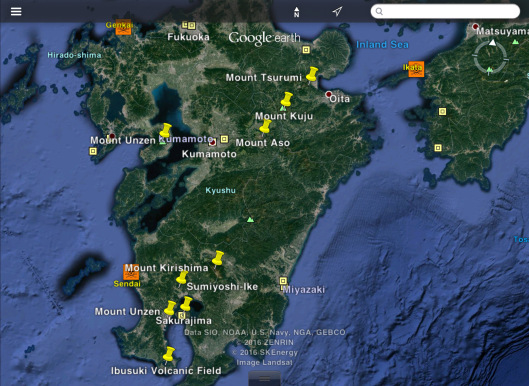Select the Sakurajima yellow pushpin
The width and height of the screenshot is (529, 386).
(186, 304)
